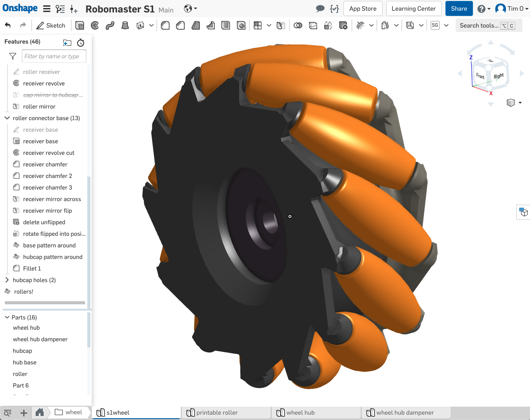Switch to the wheel hub dampener tab

coord(404,412)
